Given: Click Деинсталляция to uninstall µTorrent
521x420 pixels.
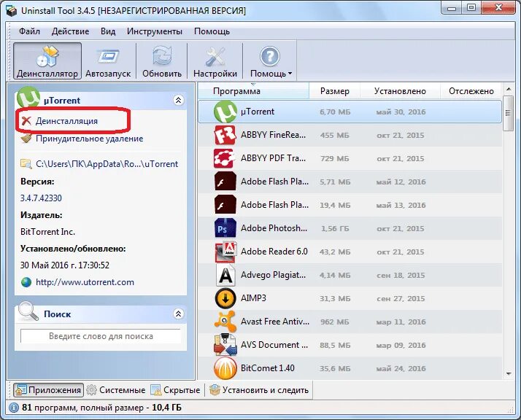Looking at the screenshot, I should [x=66, y=121].
